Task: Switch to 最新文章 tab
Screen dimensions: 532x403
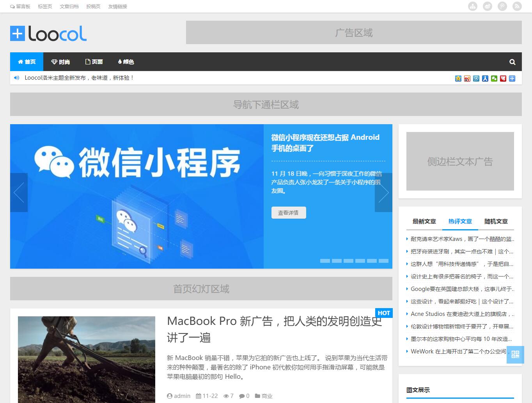Action: pyautogui.click(x=424, y=221)
